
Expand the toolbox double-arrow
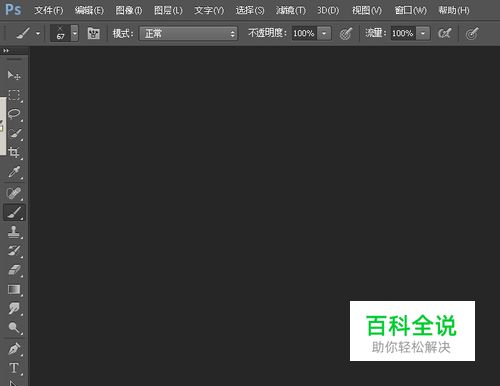[6, 51]
